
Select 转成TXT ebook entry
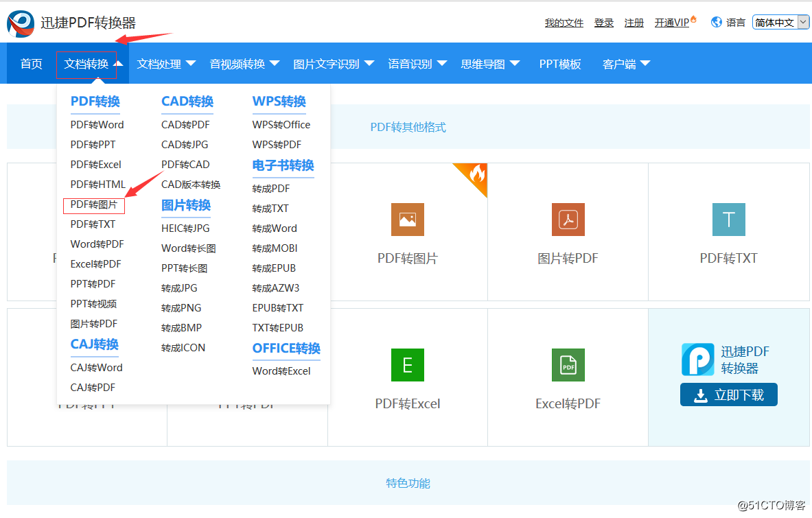pyautogui.click(x=270, y=209)
